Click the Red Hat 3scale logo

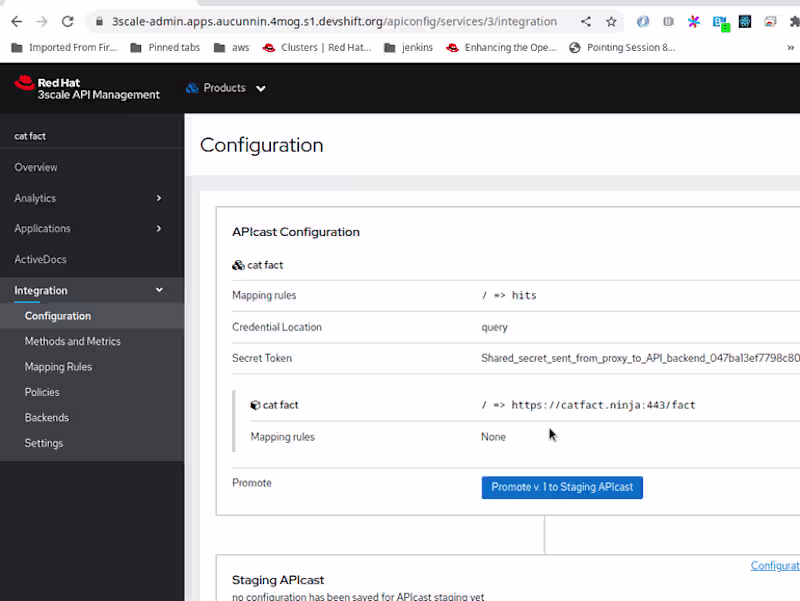[x=87, y=88]
